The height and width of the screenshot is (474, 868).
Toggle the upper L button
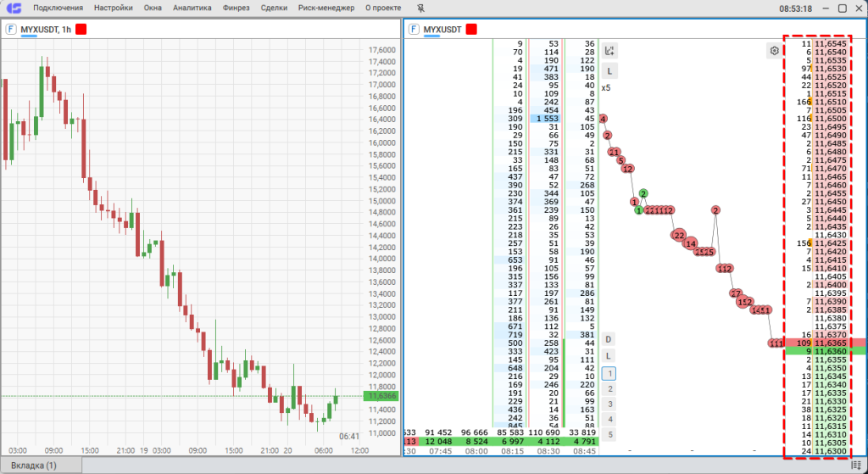(x=609, y=70)
